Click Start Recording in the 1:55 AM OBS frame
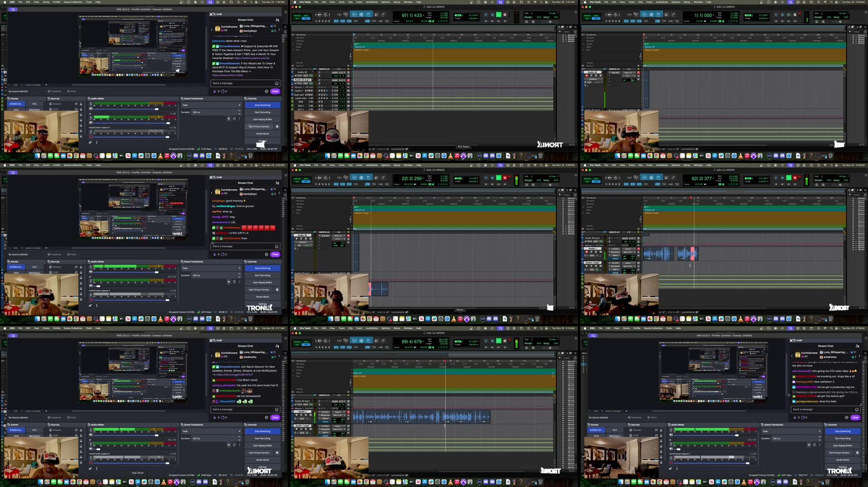Viewport: 868px width, 487px height. click(262, 112)
